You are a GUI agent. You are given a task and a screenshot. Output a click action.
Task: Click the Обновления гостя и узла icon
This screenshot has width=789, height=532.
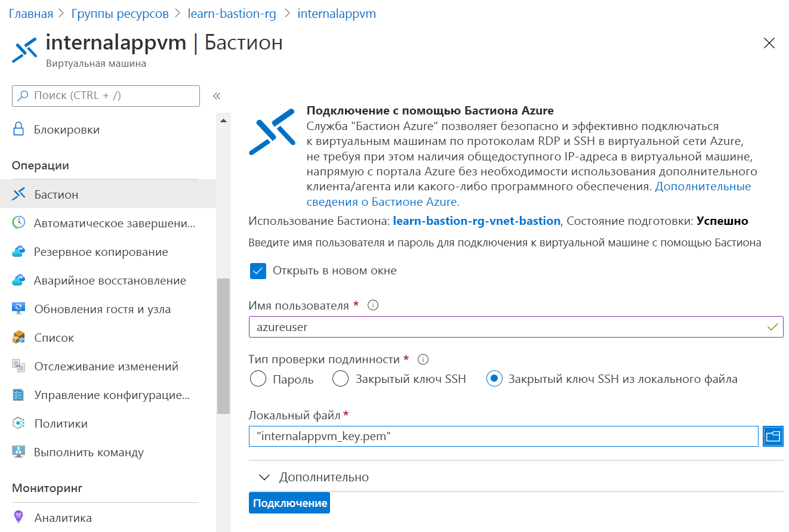pos(19,308)
